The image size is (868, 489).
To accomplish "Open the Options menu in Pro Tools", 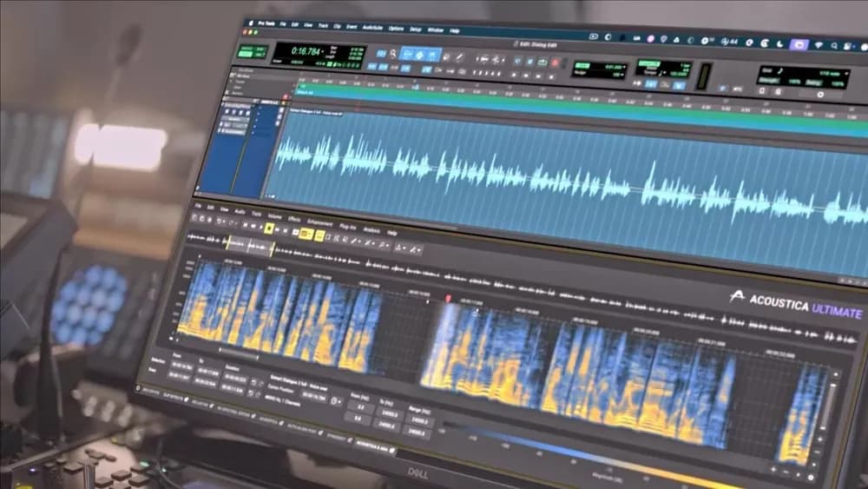I will (396, 29).
